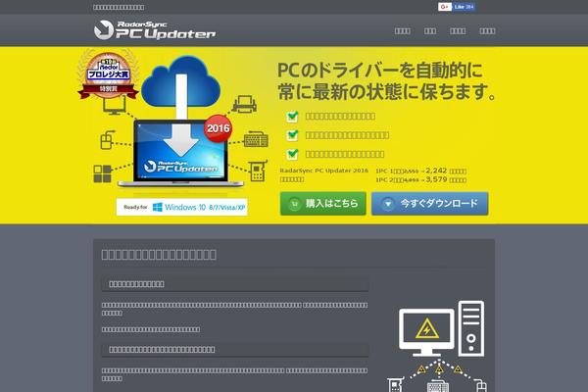The height and width of the screenshot is (392, 588).
Task: Click the mouse icon in yellow banner
Action: [107, 140]
